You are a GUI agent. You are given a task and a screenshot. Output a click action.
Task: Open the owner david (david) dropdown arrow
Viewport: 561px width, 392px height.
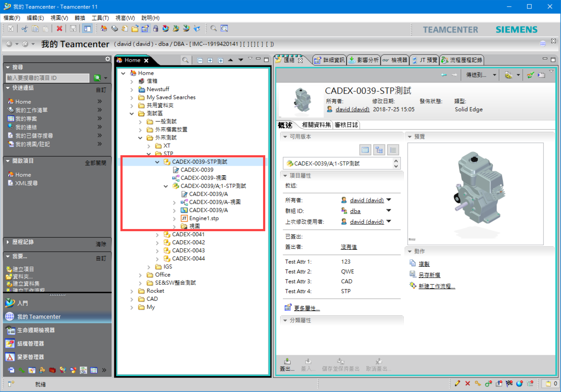(x=389, y=200)
